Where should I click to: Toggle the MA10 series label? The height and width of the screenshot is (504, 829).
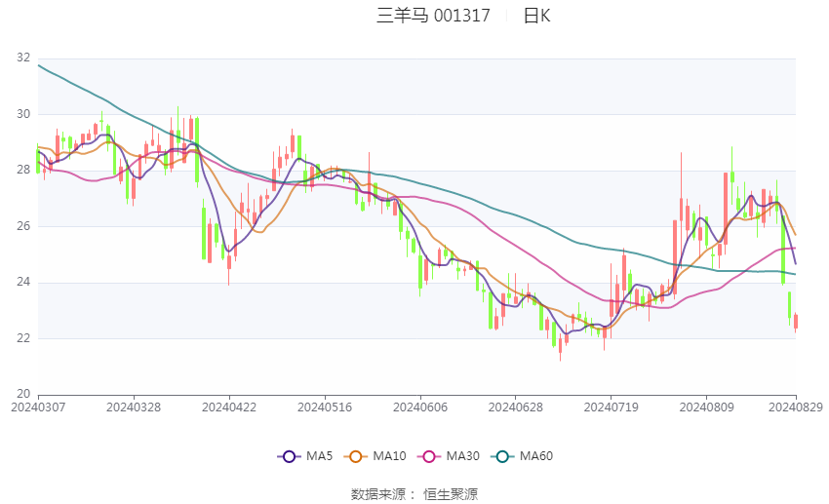390,456
